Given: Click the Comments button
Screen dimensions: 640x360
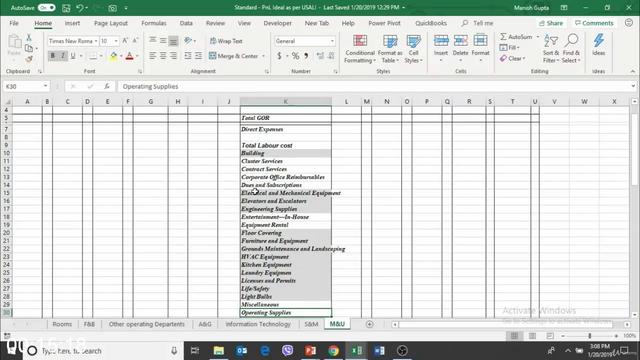Looking at the screenshot, I should point(594,23).
